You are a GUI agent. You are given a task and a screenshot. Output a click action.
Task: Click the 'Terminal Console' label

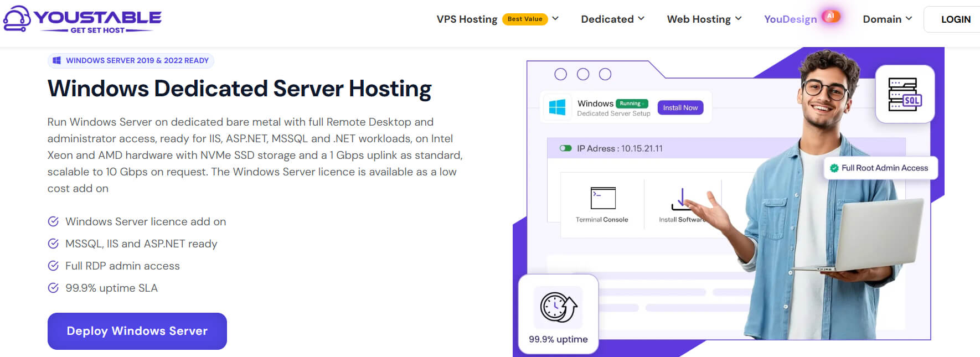602,220
